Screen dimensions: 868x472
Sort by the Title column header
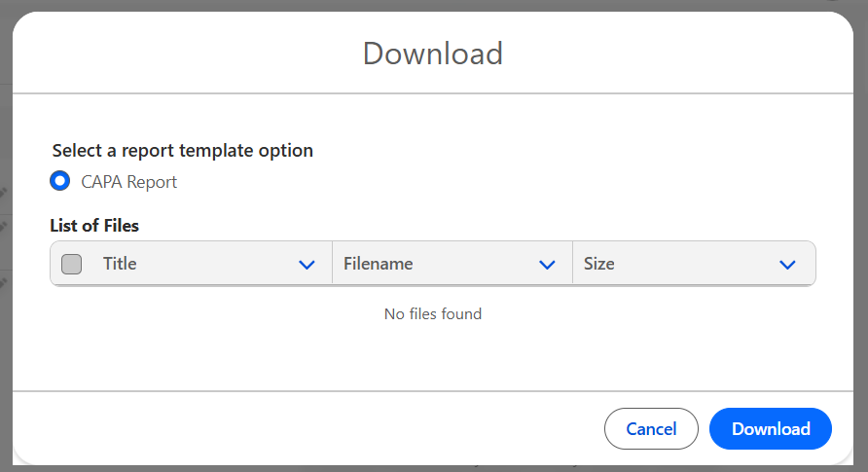pyautogui.click(x=120, y=264)
